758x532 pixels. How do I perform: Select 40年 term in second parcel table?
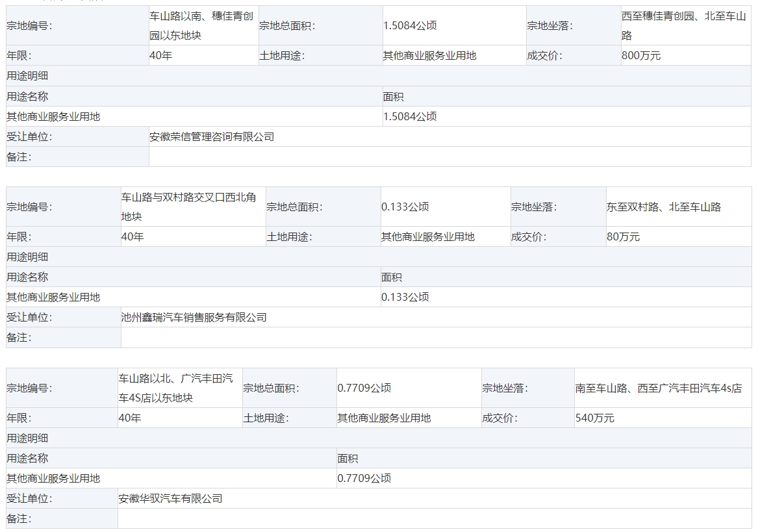click(133, 237)
